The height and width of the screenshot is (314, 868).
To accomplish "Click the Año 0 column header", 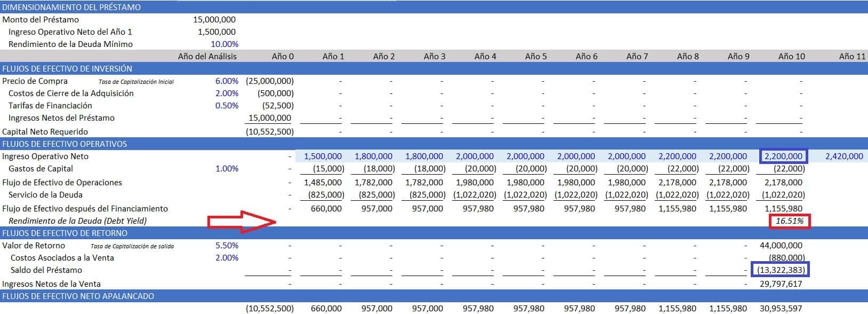I will click(x=283, y=57).
